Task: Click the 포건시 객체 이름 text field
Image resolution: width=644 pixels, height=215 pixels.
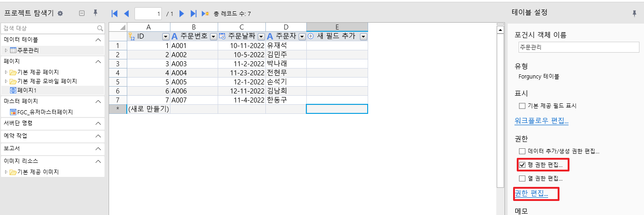Action: coord(579,47)
